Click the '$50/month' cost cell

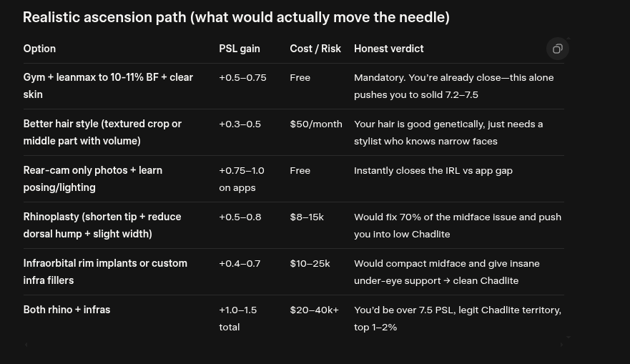(x=316, y=124)
